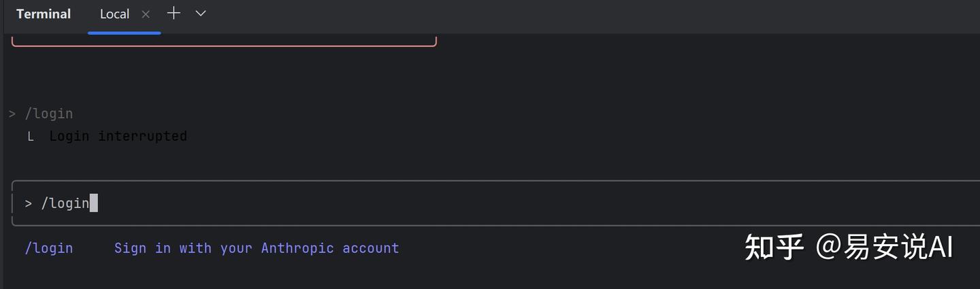Click the previous /login command in history
980x289 pixels.
[x=49, y=114]
